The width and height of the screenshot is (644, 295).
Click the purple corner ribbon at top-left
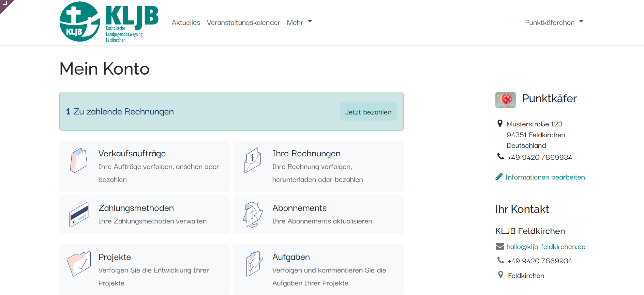[5, 4]
